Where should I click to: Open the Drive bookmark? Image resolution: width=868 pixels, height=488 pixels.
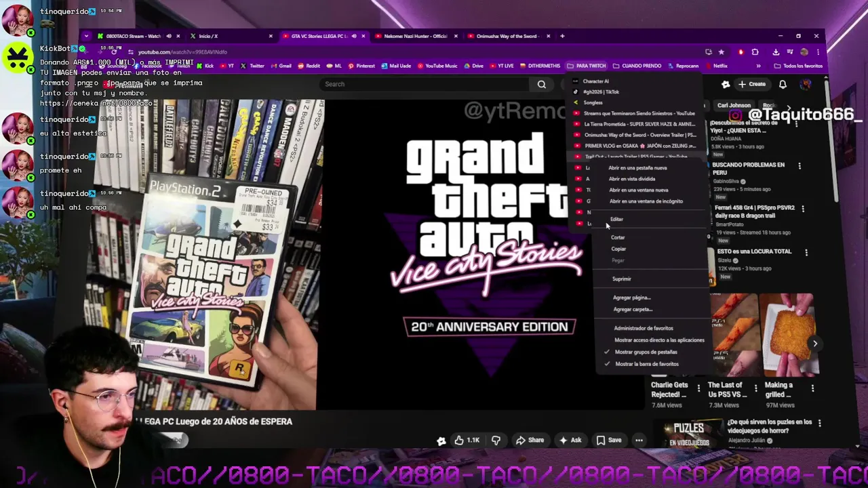473,66
